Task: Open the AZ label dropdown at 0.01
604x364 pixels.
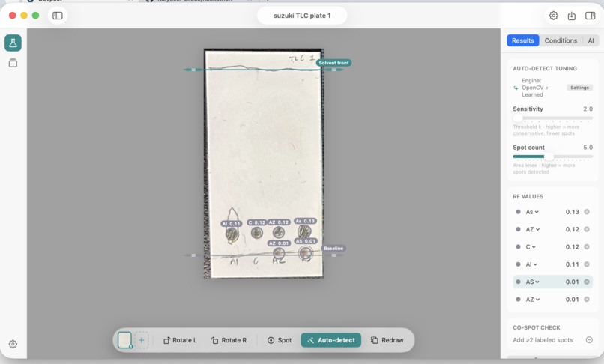Action: pyautogui.click(x=533, y=300)
